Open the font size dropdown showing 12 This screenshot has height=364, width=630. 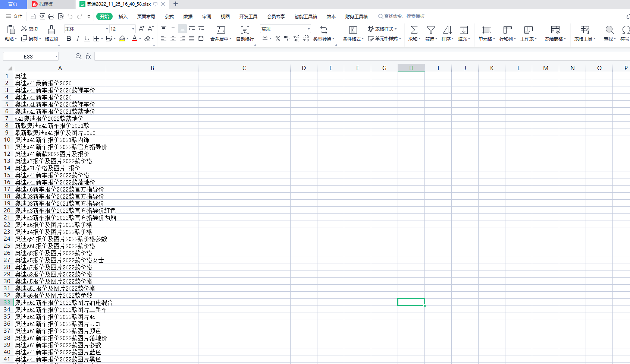pyautogui.click(x=133, y=29)
